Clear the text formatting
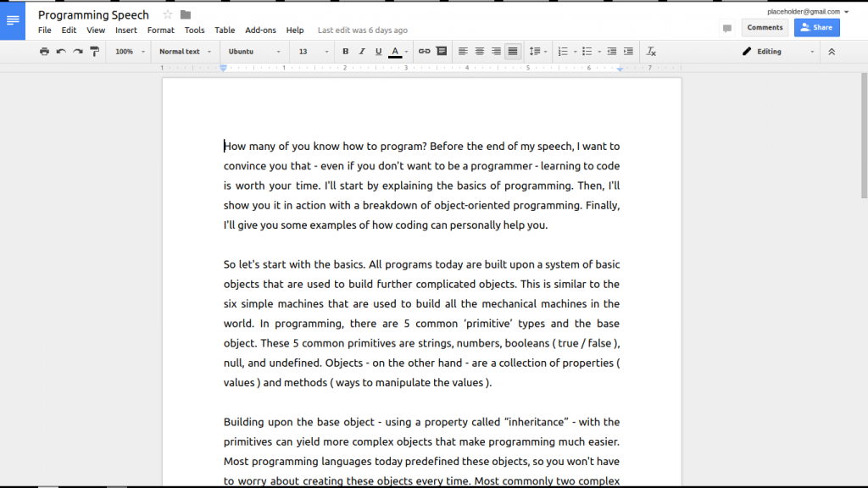 pos(651,52)
